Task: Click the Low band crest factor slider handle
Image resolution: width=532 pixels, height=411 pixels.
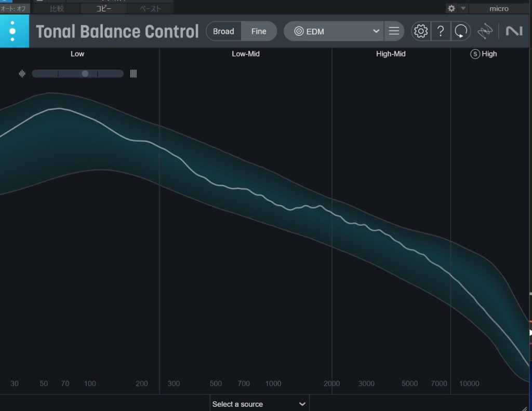Action: (x=85, y=74)
